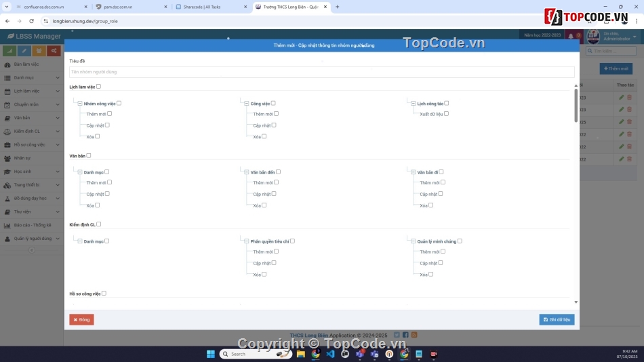Click the Bàn làm việc sidebar icon
This screenshot has width=644, height=362.
[x=7, y=64]
